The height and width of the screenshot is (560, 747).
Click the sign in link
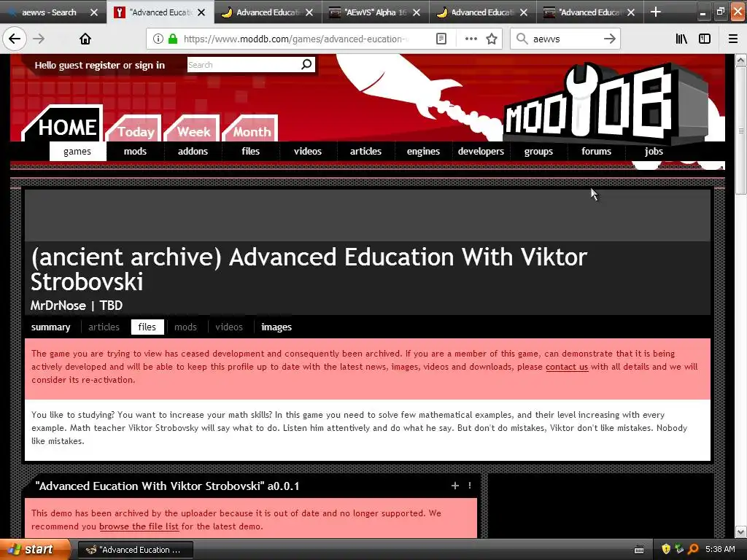[x=150, y=65]
